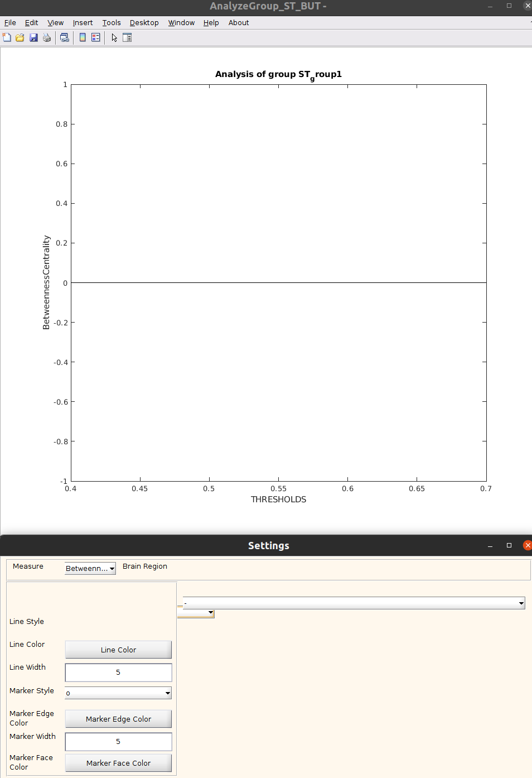Open the Property Inspector toolbar icon
Image resolution: width=532 pixels, height=778 pixels.
pos(127,37)
